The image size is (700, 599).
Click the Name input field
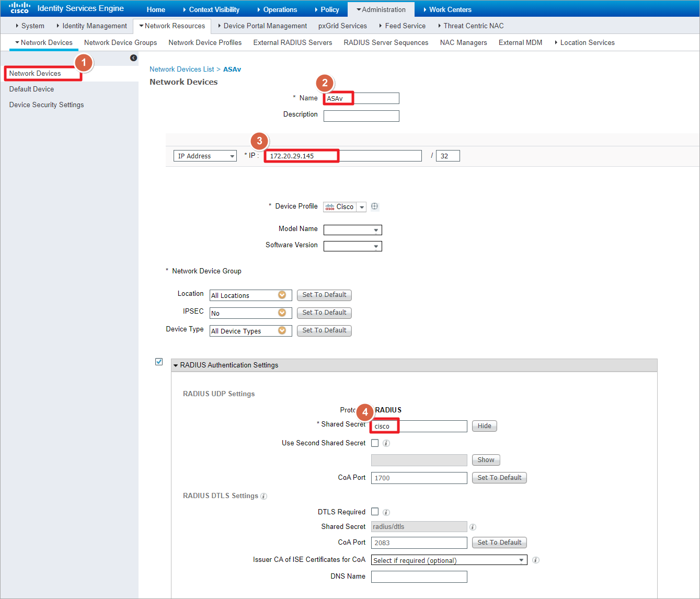click(361, 98)
